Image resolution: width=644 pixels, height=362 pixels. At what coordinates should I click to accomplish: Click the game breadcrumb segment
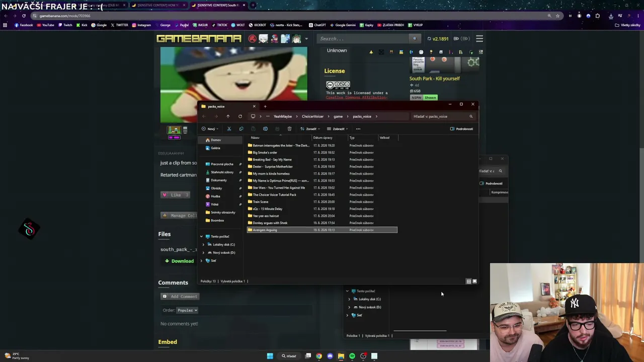pyautogui.click(x=338, y=116)
